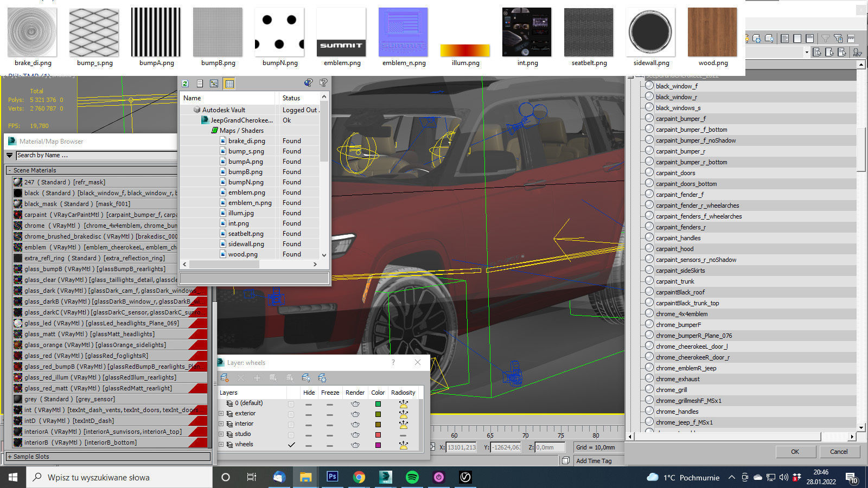Open Material/Map Browser options arrow
The height and width of the screenshot is (488, 868).
click(9, 155)
